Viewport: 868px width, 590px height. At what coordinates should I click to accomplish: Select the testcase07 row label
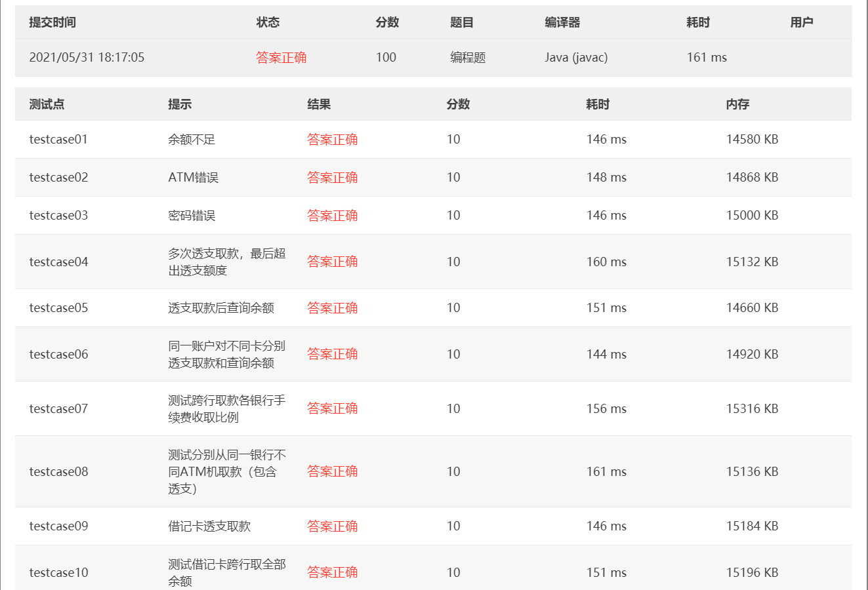point(58,409)
